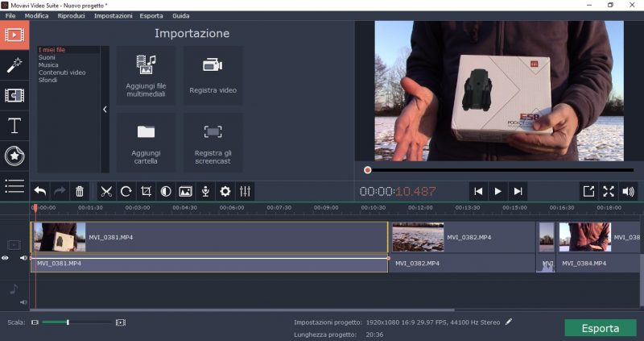Open the Stickers star tab
Viewport: 644px width, 341px height.
(14, 156)
